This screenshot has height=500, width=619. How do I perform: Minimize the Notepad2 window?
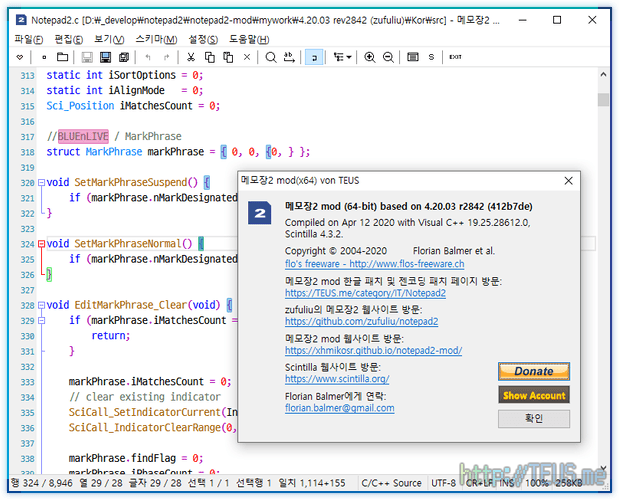click(523, 20)
